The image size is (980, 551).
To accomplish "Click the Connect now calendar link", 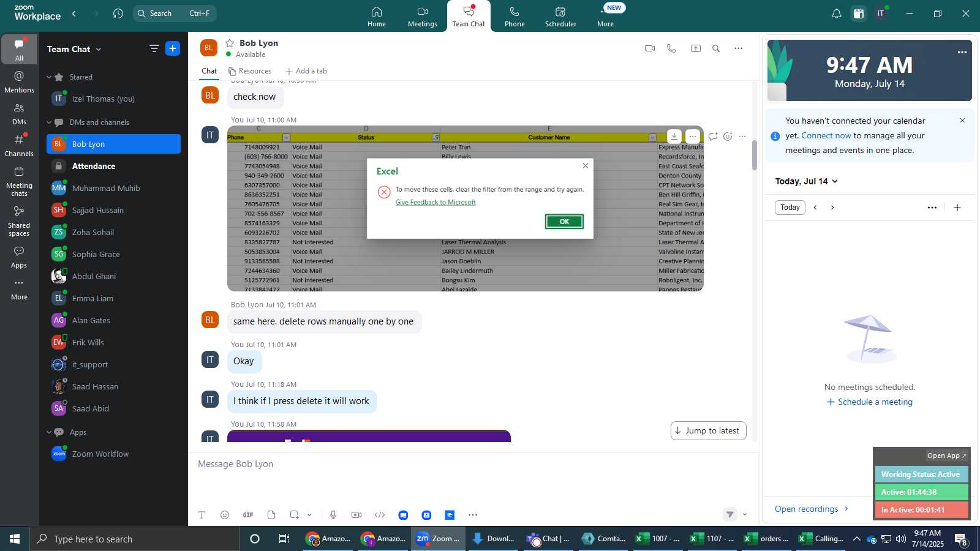I will 826,136.
